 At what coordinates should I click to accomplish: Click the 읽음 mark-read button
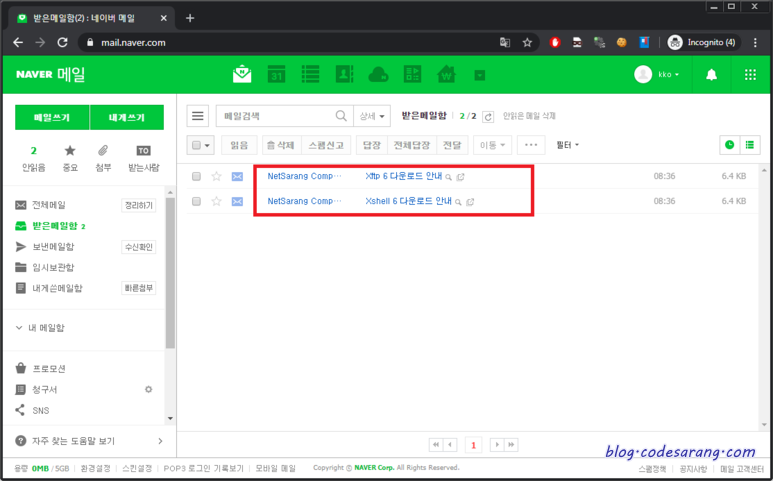pyautogui.click(x=239, y=145)
